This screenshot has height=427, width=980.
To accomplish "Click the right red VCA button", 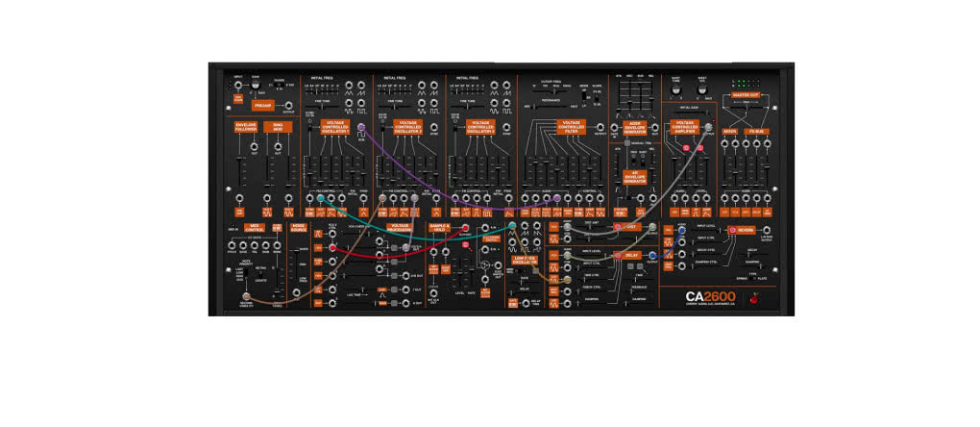I will click(700, 148).
